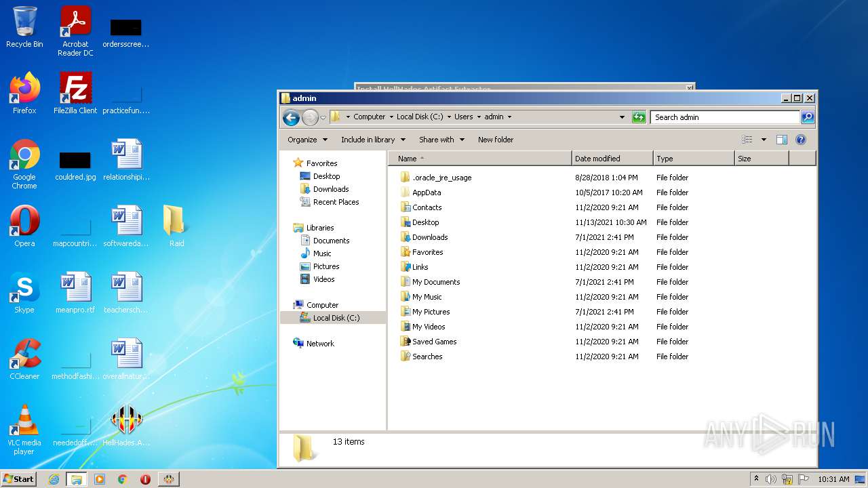Open CCleaner desktop shortcut

click(x=24, y=359)
